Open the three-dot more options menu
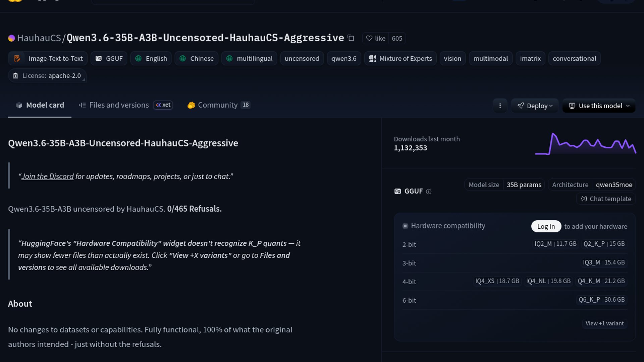 point(500,106)
